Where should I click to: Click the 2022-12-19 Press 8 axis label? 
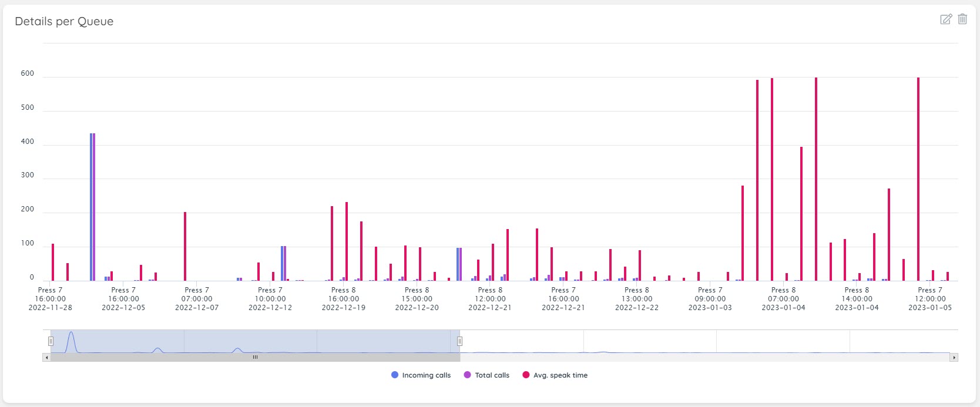coord(344,298)
